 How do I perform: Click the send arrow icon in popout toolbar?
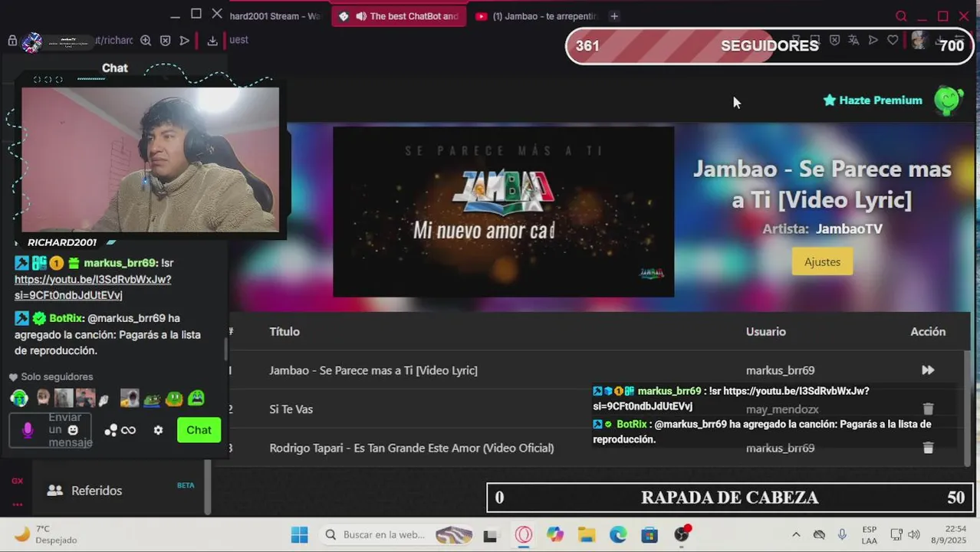click(184, 41)
